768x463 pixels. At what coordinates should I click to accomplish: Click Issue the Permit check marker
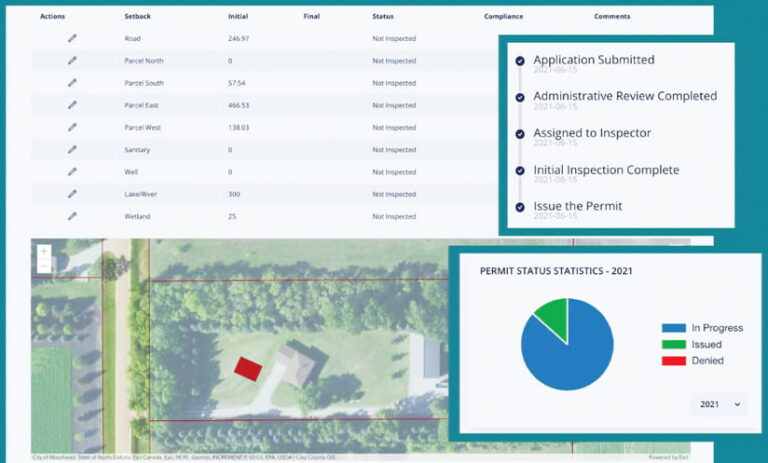click(x=520, y=207)
